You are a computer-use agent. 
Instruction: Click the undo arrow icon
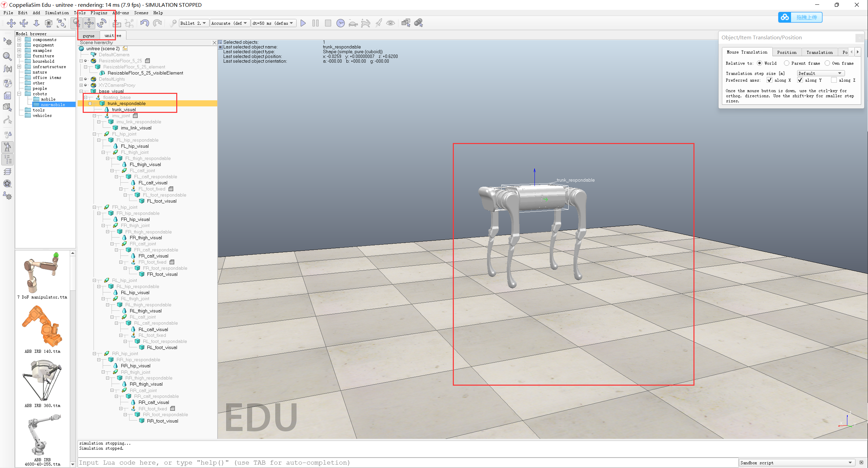click(145, 23)
